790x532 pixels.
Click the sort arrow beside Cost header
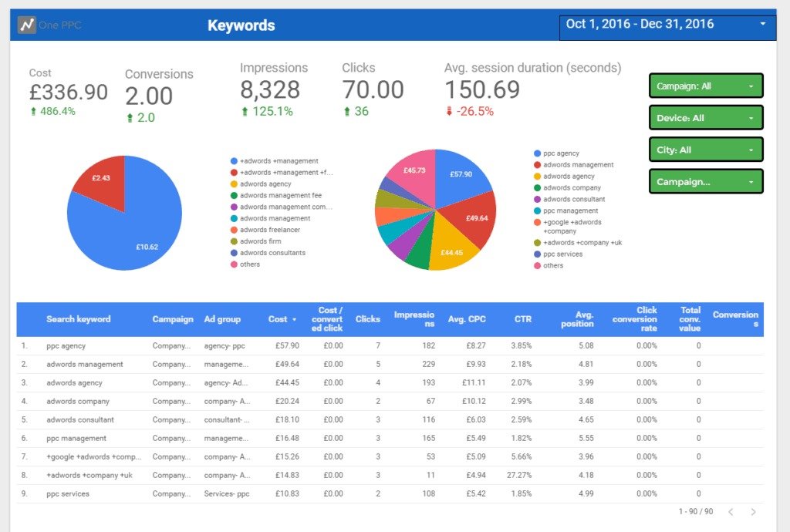(294, 319)
